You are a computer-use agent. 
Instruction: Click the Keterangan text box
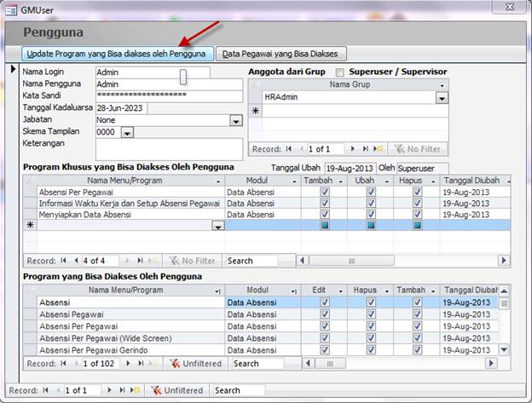tap(169, 149)
